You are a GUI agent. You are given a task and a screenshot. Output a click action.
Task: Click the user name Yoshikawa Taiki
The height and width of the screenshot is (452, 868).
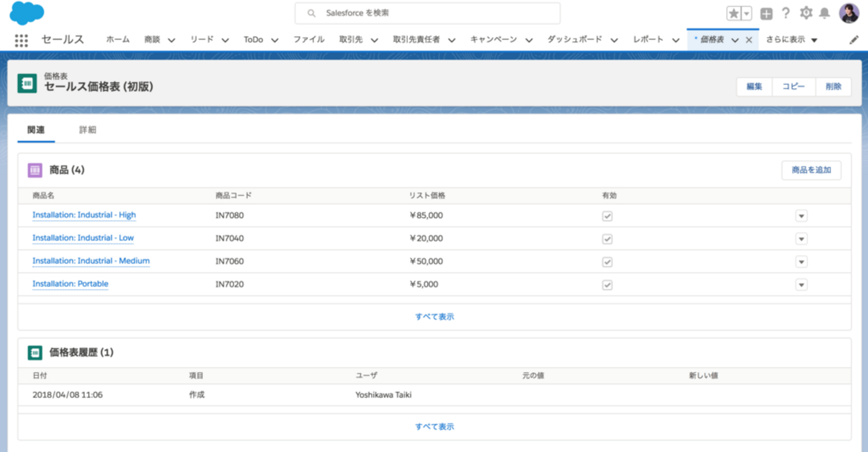pos(384,395)
